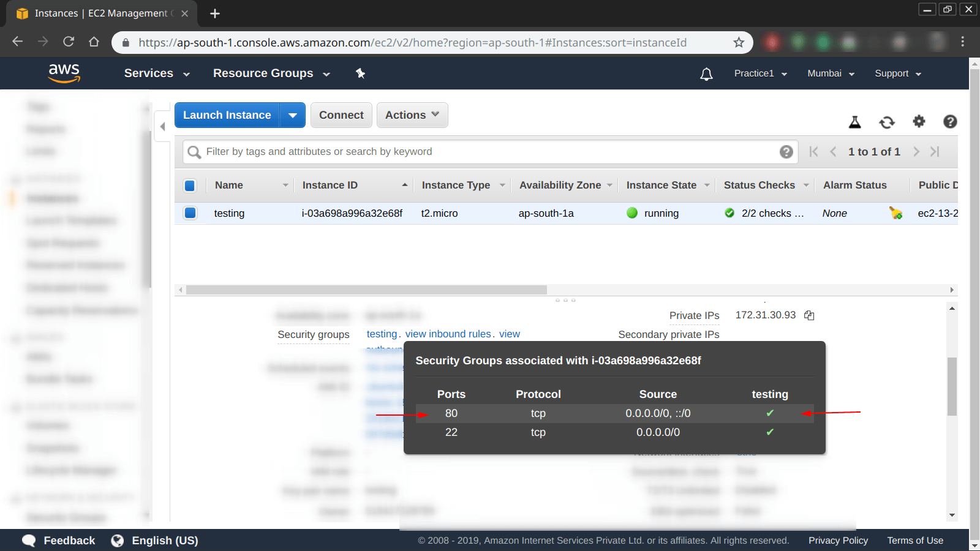Click the filter help icon in search box
Viewport: 980px width, 551px height.
pos(786,152)
